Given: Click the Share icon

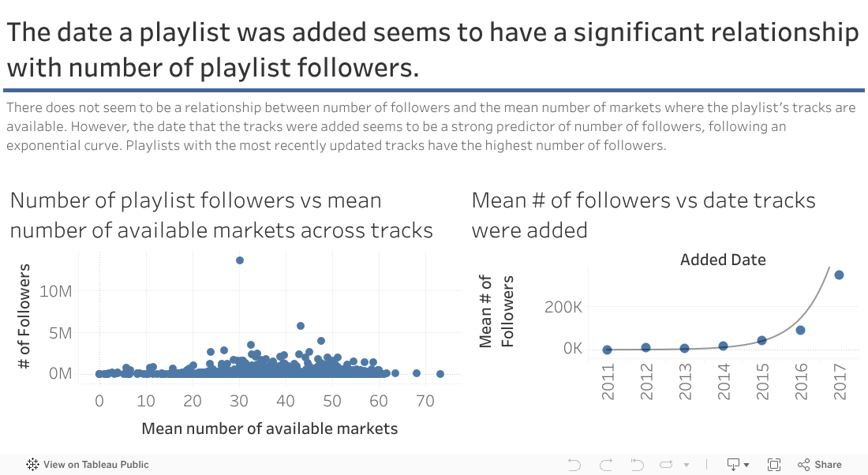Looking at the screenshot, I should click(804, 465).
